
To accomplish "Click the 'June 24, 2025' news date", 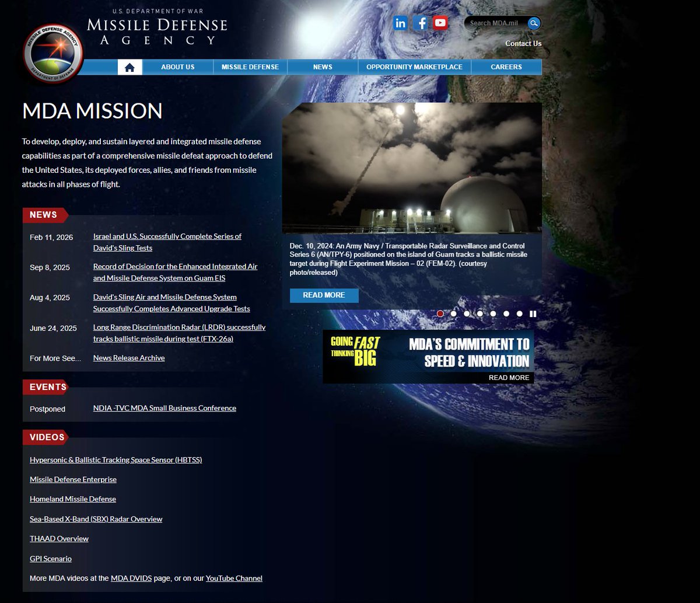I will 53,328.
